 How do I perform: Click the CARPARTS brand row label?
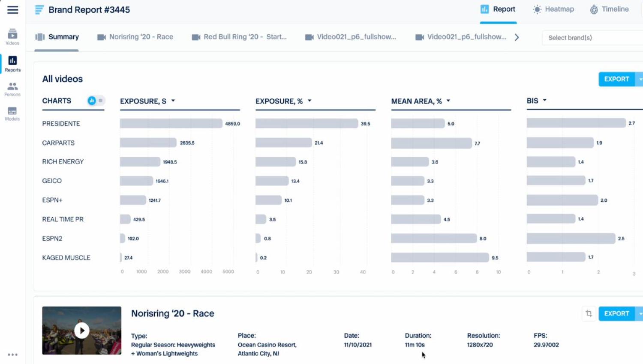click(58, 143)
